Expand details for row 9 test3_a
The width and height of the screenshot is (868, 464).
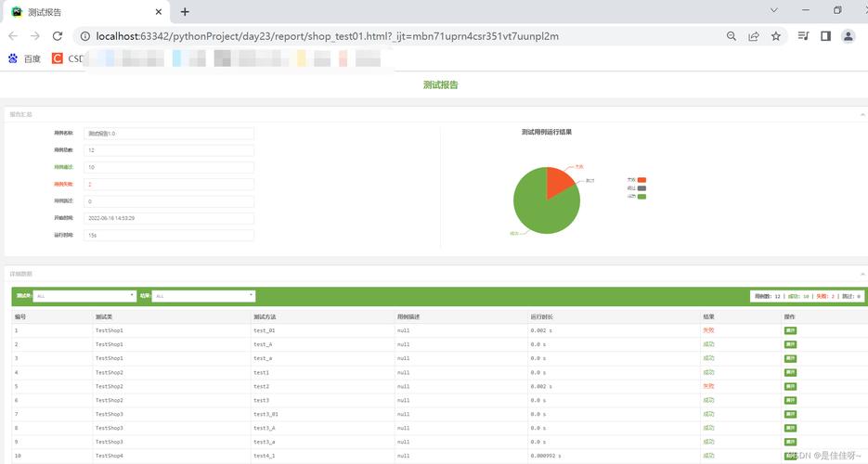pos(791,442)
